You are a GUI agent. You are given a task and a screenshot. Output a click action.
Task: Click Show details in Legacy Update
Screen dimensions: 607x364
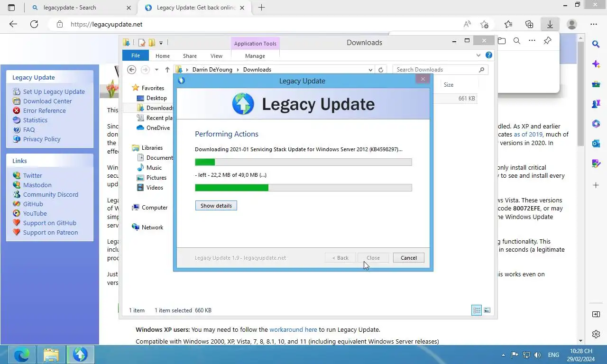coord(216,206)
